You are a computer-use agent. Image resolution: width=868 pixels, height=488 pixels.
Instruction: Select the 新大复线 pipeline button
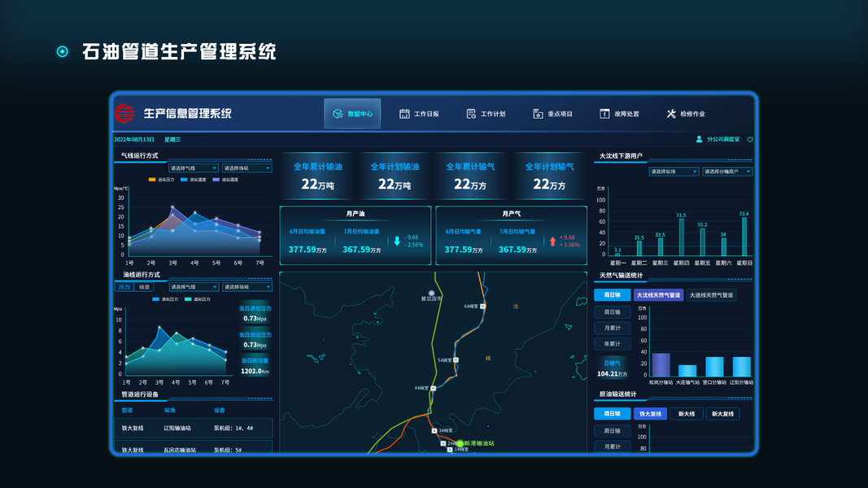click(722, 413)
